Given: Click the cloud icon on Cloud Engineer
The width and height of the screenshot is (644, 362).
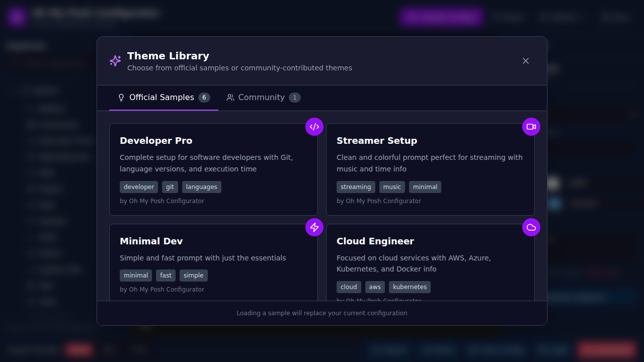Looking at the screenshot, I should tap(531, 227).
